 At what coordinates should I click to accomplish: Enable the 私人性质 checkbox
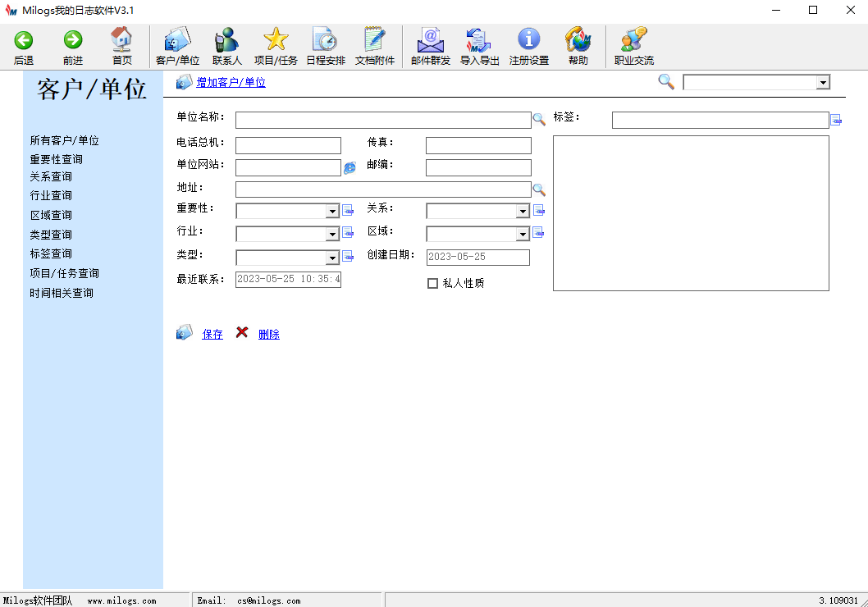click(x=432, y=283)
